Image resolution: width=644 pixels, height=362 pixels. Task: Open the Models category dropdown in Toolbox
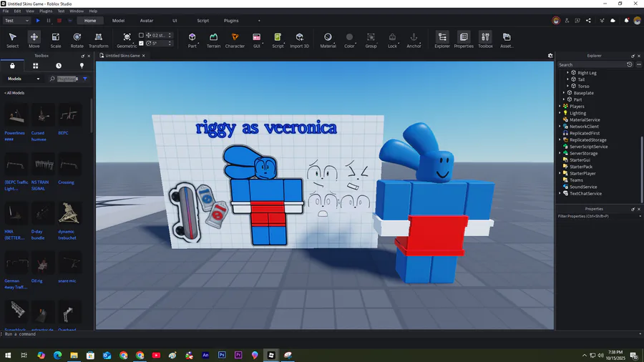[24, 79]
